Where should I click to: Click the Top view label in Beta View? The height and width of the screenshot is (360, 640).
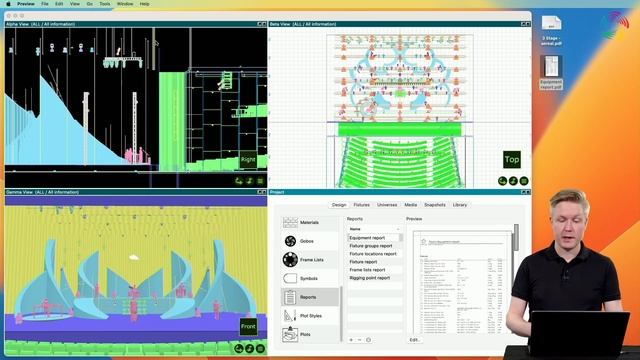[512, 160]
